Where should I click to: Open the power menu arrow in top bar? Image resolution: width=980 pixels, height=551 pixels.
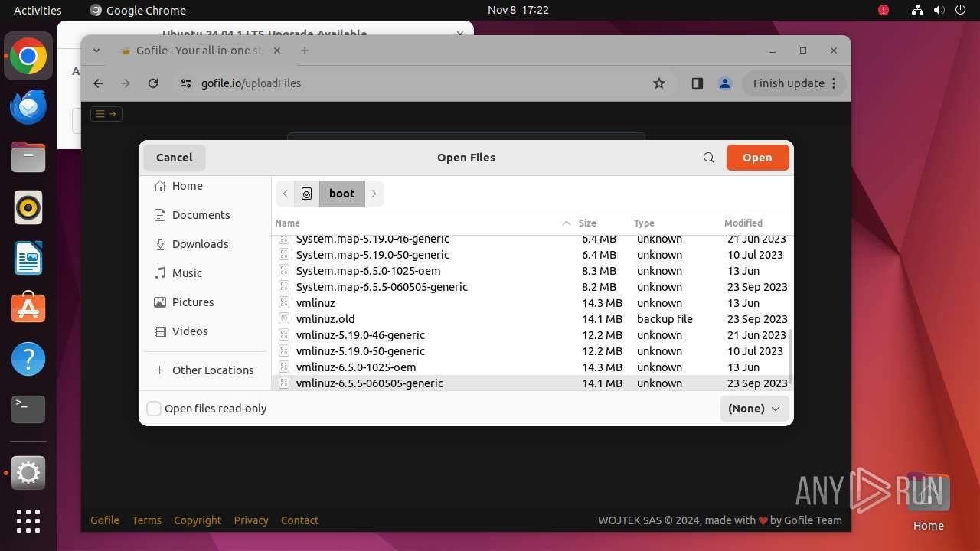(962, 10)
